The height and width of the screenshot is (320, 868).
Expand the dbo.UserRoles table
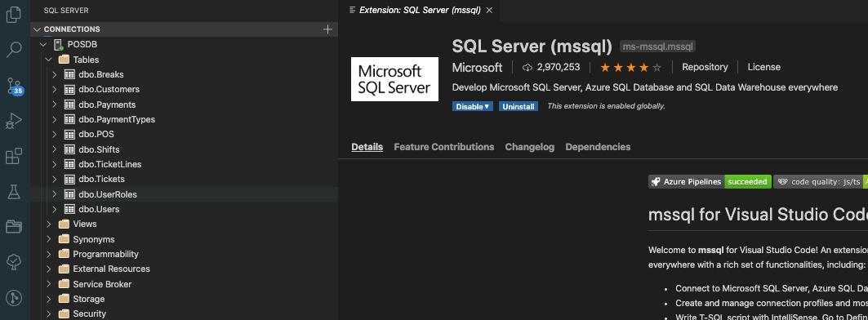(x=54, y=194)
